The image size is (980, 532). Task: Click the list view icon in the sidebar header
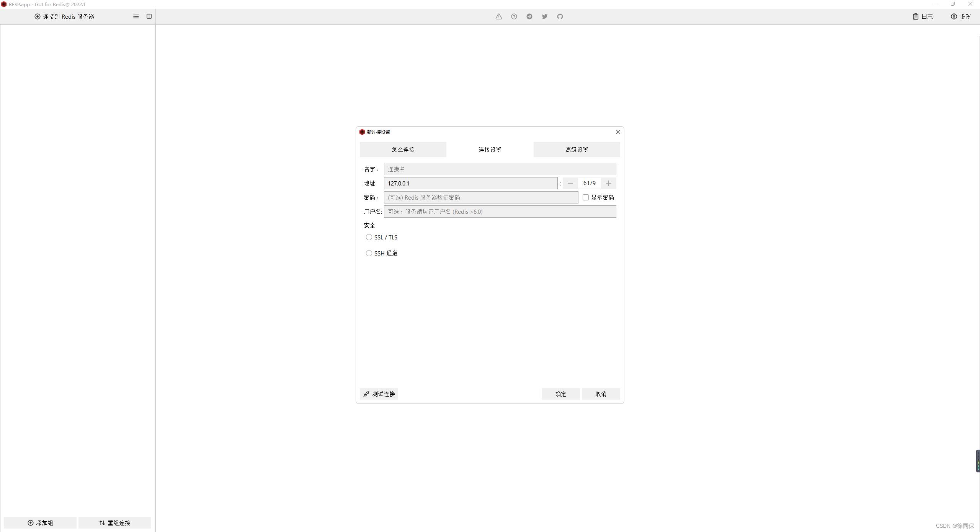(x=136, y=16)
